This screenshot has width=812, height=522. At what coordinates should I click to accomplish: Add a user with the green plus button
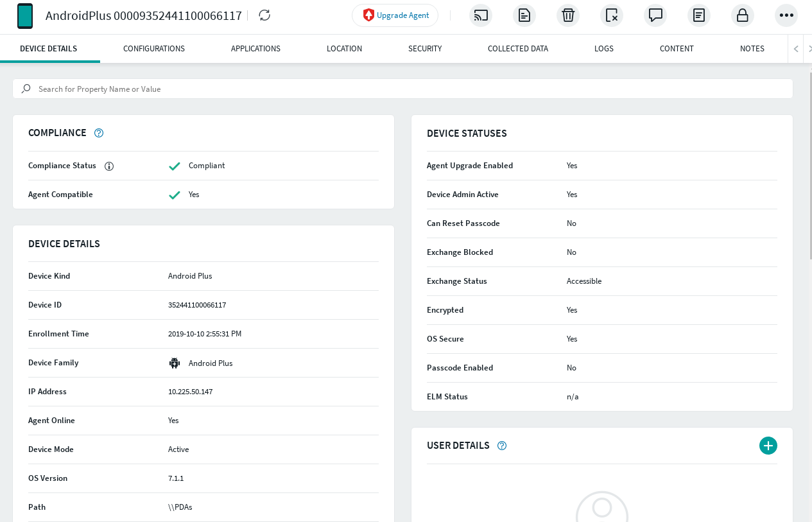point(768,446)
